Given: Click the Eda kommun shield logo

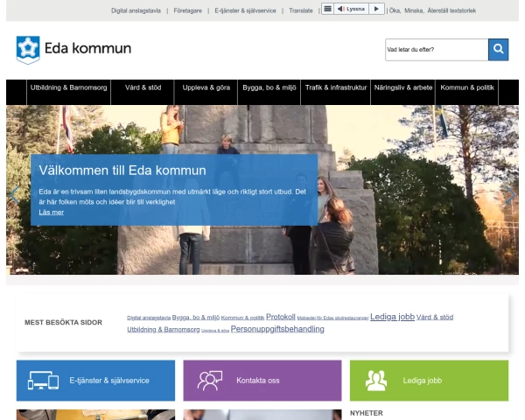Looking at the screenshot, I should (28, 50).
